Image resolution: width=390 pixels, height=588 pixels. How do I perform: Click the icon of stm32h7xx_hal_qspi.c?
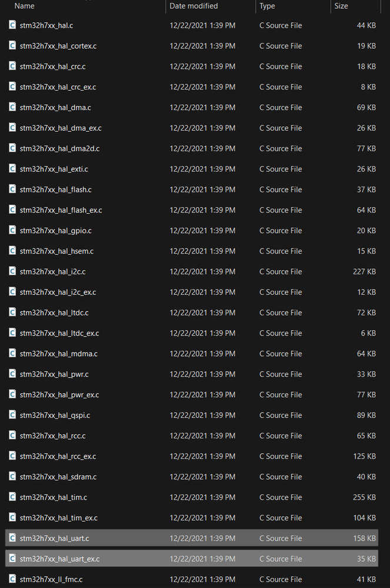(x=12, y=415)
